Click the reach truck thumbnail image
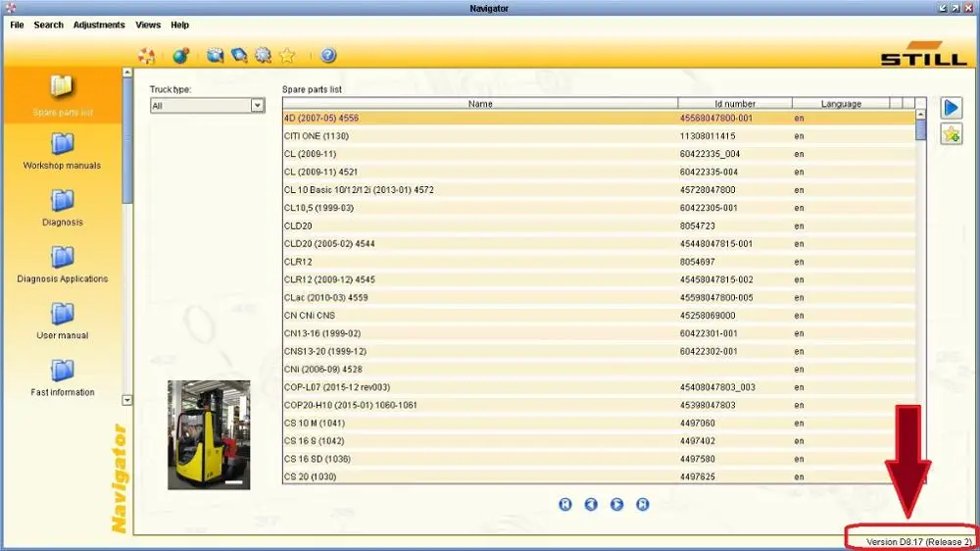This screenshot has height=551, width=980. point(209,434)
